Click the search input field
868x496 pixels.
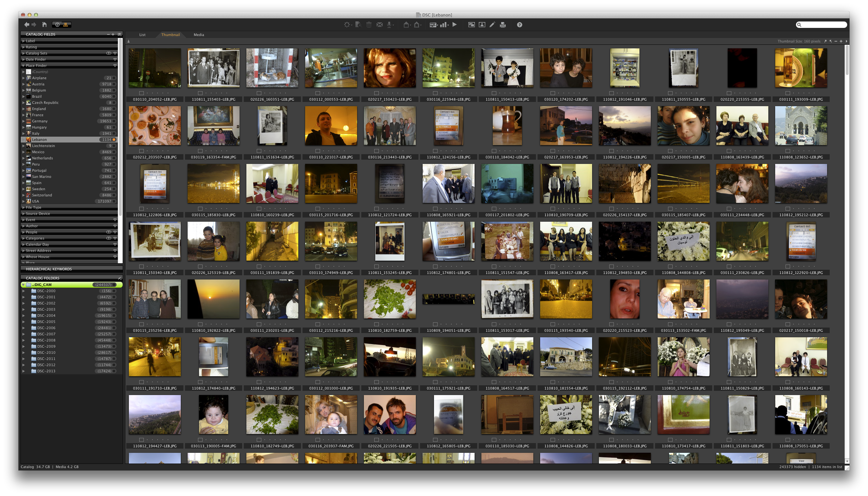point(823,25)
